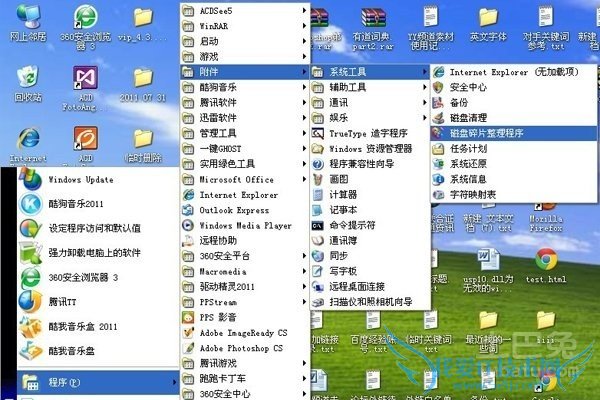The image size is (600, 400).
Task: Open 管理工具 program folder
Action: tap(245, 133)
